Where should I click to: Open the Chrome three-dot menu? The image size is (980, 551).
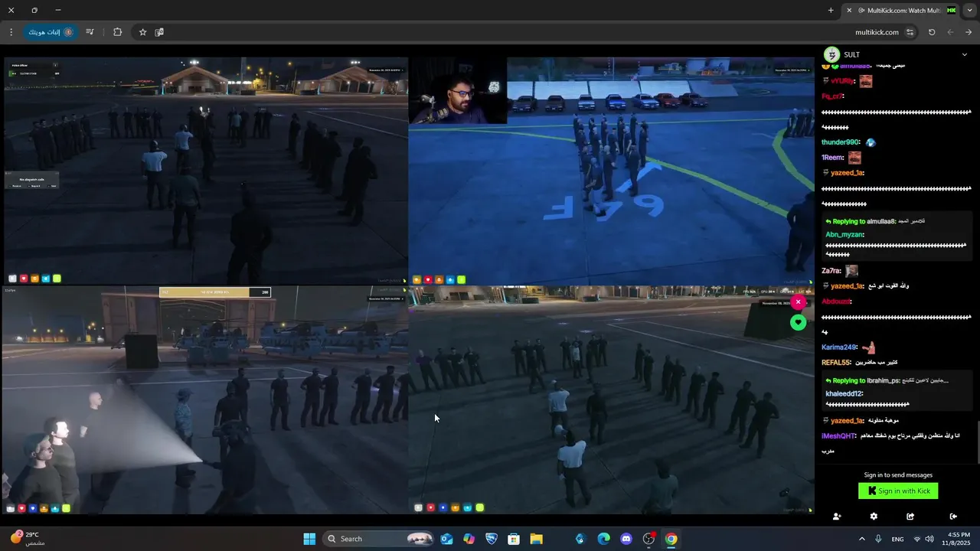pyautogui.click(x=11, y=32)
